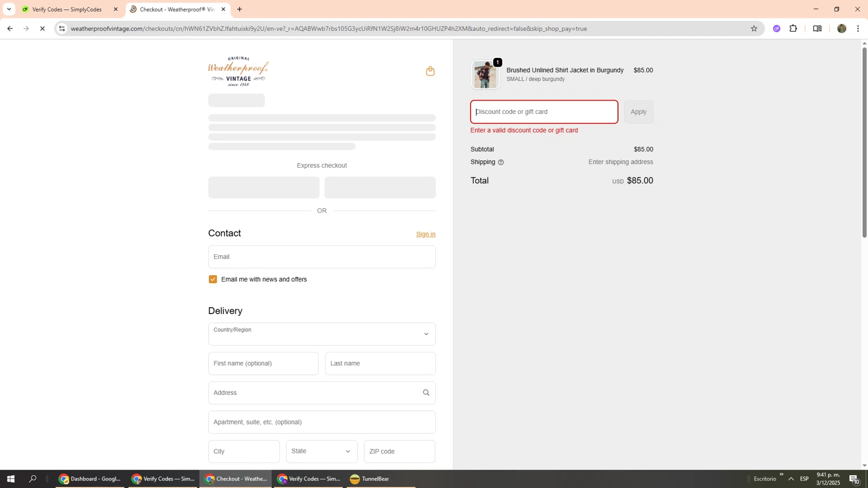Close the Checkout Weatherproof tab
The width and height of the screenshot is (868, 488).
coord(223,9)
